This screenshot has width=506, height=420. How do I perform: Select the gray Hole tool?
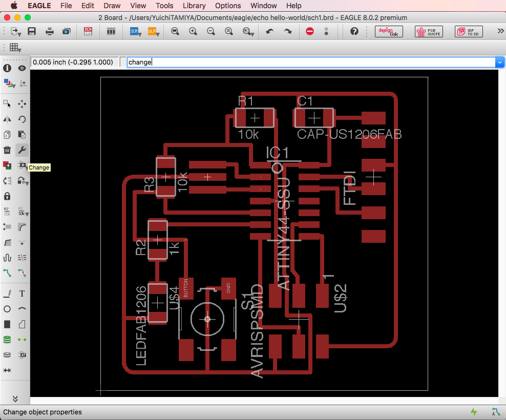[7, 355]
